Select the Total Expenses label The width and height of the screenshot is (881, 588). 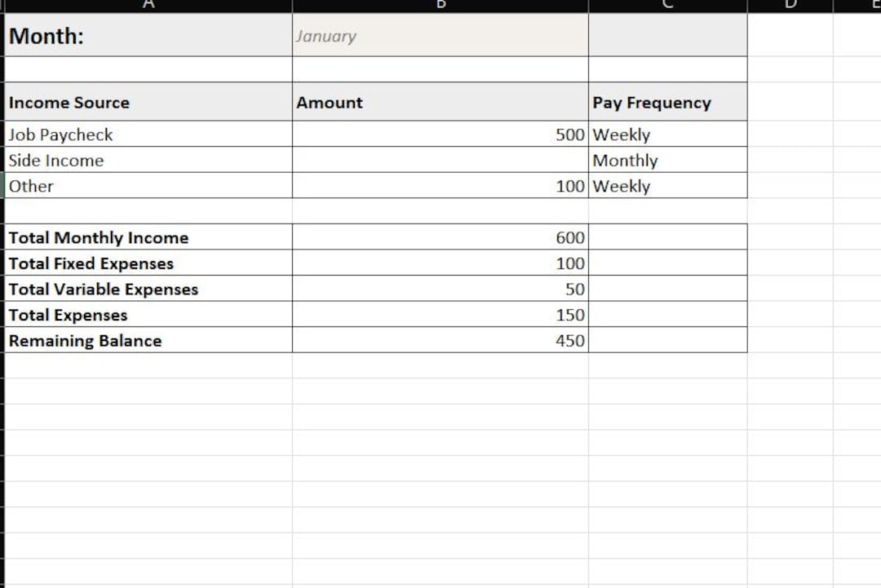click(148, 315)
